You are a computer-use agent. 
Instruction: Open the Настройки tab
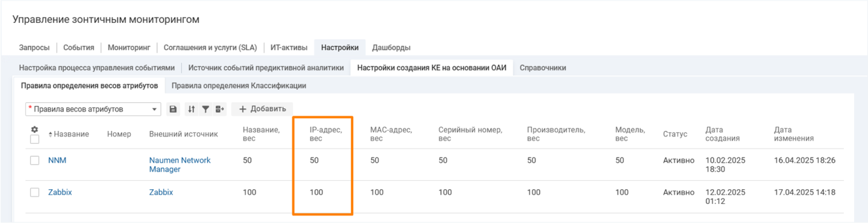pyautogui.click(x=340, y=47)
